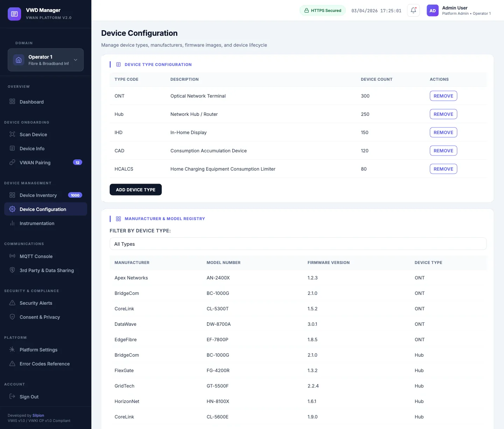Click the AD user avatar
504x429 pixels.
coord(433,11)
